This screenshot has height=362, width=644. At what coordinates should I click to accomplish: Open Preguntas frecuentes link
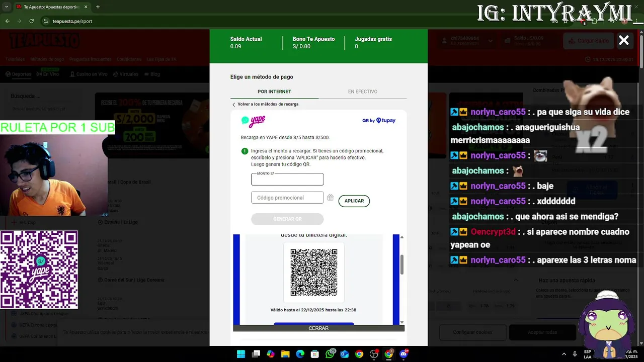tap(91, 59)
